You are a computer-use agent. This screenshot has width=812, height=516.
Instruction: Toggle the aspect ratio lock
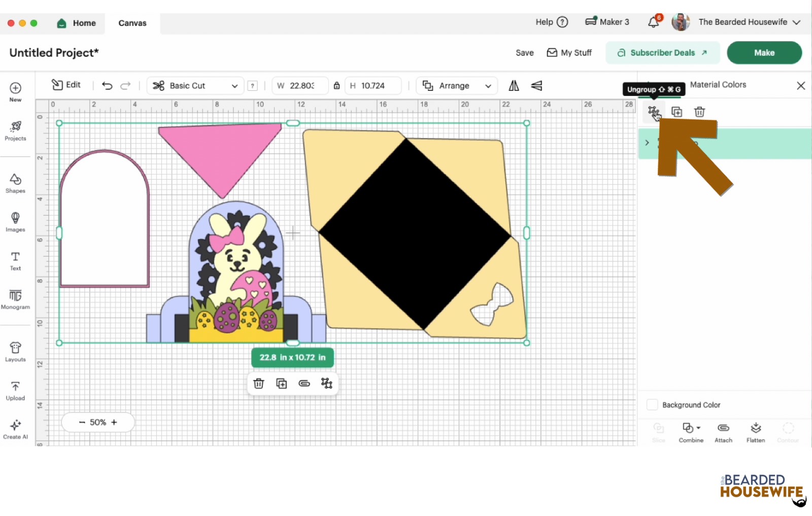[x=336, y=86]
